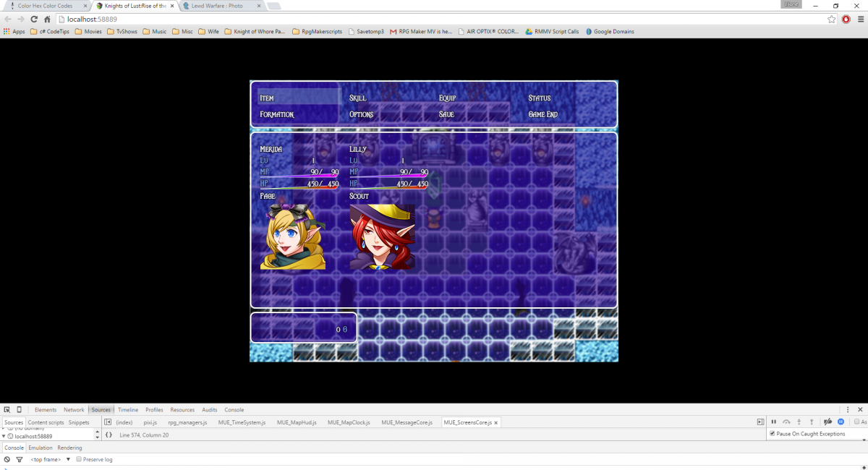
Task: Select Formation in the game menu
Action: [277, 114]
